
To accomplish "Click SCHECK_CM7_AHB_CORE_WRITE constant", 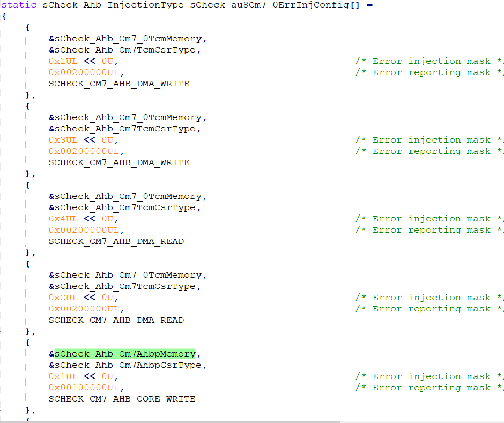I will (x=122, y=399).
